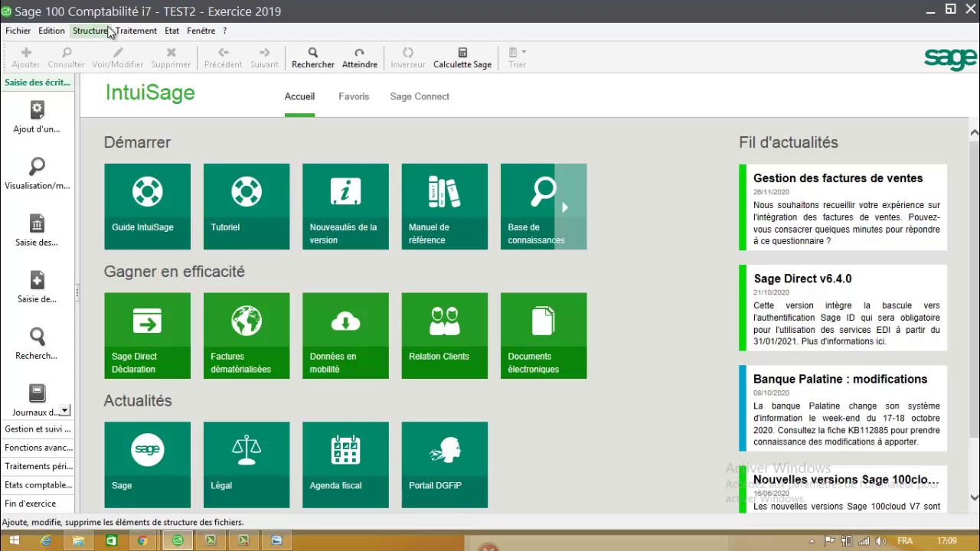Click FRA language indicator in tray
This screenshot has width=980, height=551.
[x=904, y=541]
